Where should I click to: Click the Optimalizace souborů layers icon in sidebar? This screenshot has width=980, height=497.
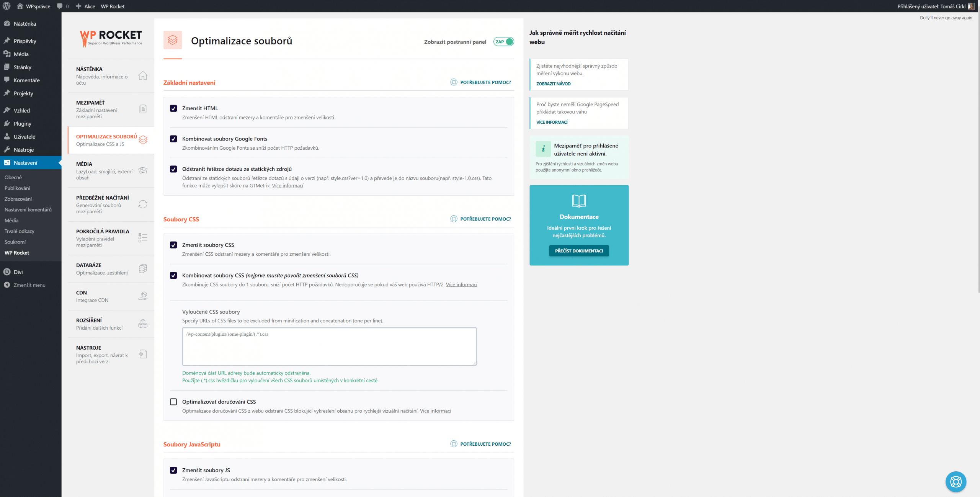pyautogui.click(x=143, y=140)
